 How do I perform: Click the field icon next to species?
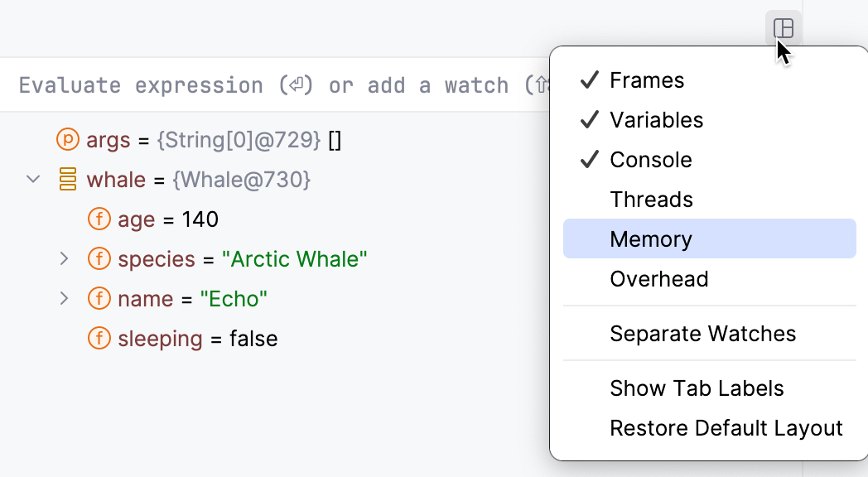99,259
